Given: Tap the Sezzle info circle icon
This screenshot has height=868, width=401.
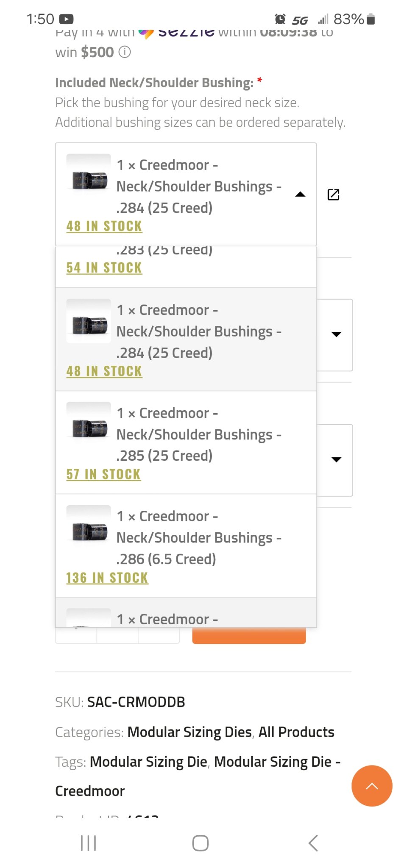Looking at the screenshot, I should tap(125, 52).
